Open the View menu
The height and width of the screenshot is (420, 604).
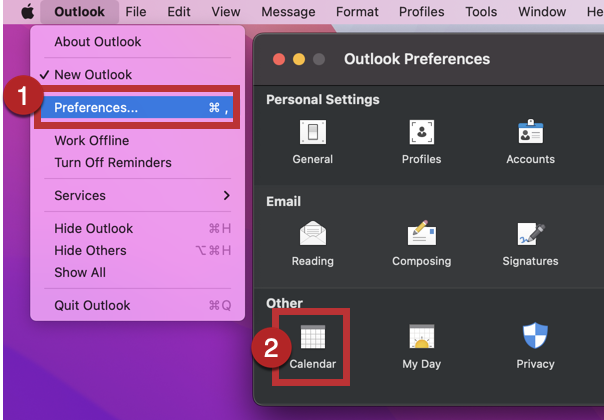pos(226,12)
